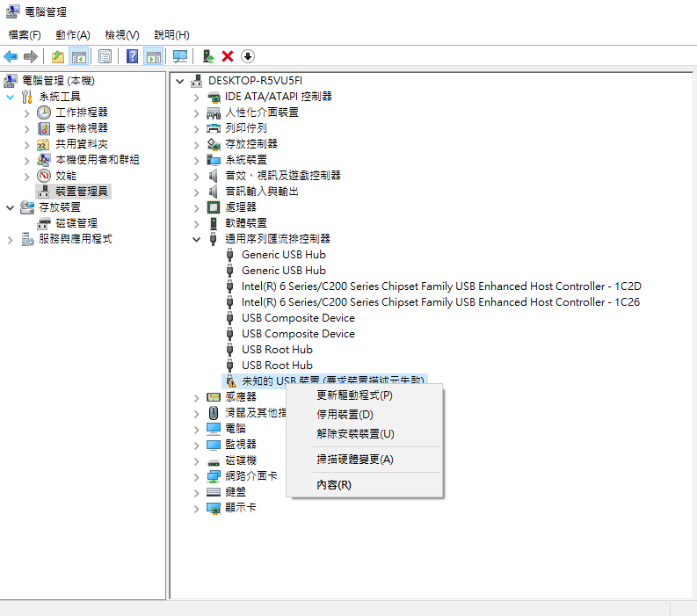This screenshot has height=616, width=697.
Task: Click the update driver toolbar icon
Action: (208, 56)
